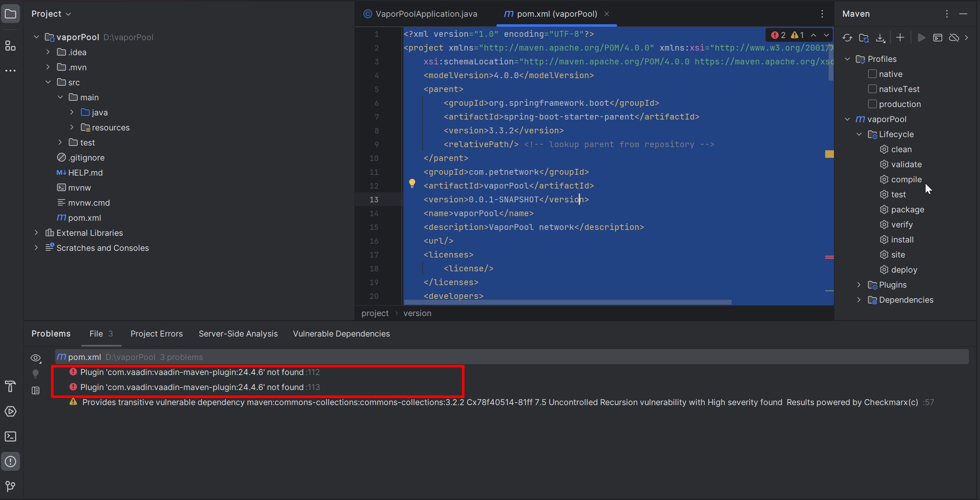980x500 pixels.
Task: Expand the Plugins node in Maven
Action: 859,285
